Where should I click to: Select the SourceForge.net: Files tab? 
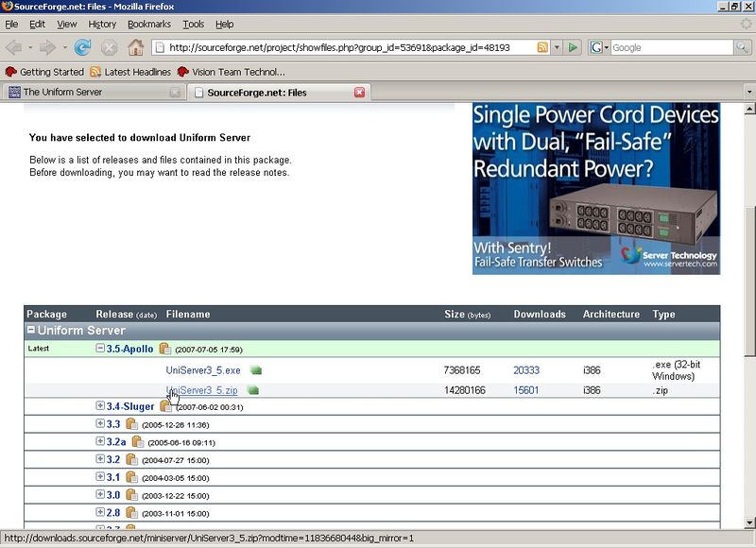tap(279, 92)
